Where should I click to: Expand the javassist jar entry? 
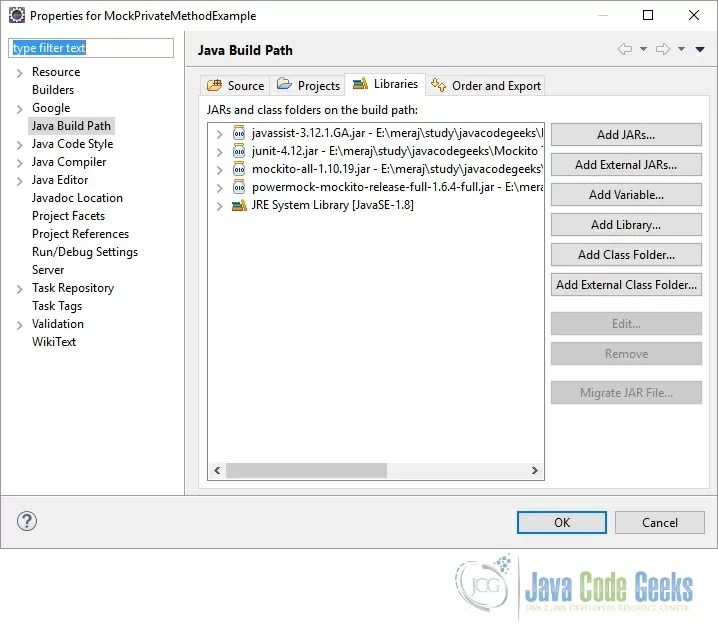click(x=219, y=134)
